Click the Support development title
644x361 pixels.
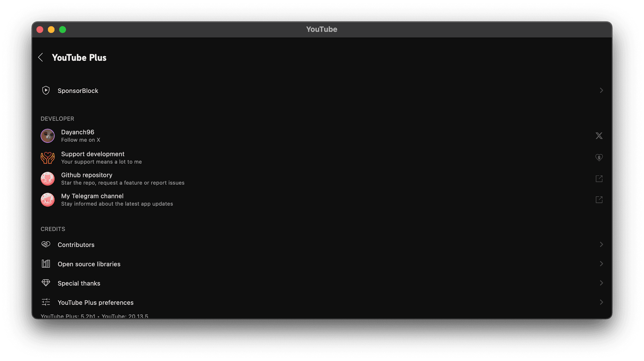[x=93, y=154]
